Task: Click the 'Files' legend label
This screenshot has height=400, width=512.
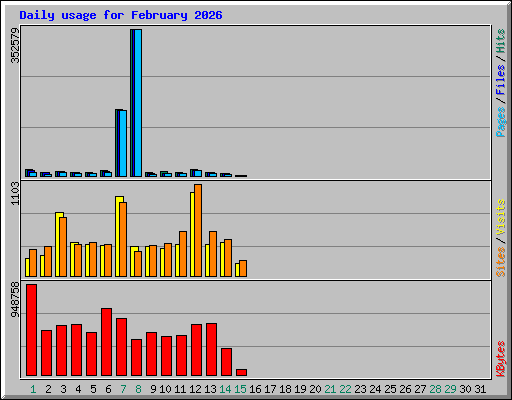Action: [x=500, y=80]
